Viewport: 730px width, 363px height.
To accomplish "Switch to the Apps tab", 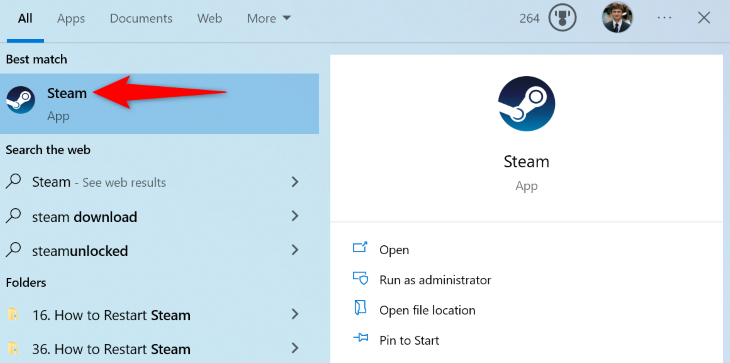I will (x=71, y=18).
